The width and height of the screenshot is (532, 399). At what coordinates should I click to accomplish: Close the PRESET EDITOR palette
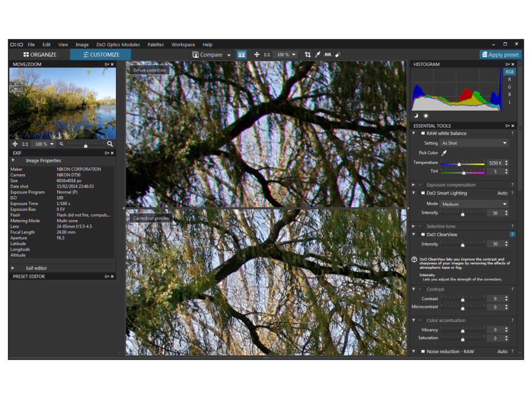coord(112,277)
